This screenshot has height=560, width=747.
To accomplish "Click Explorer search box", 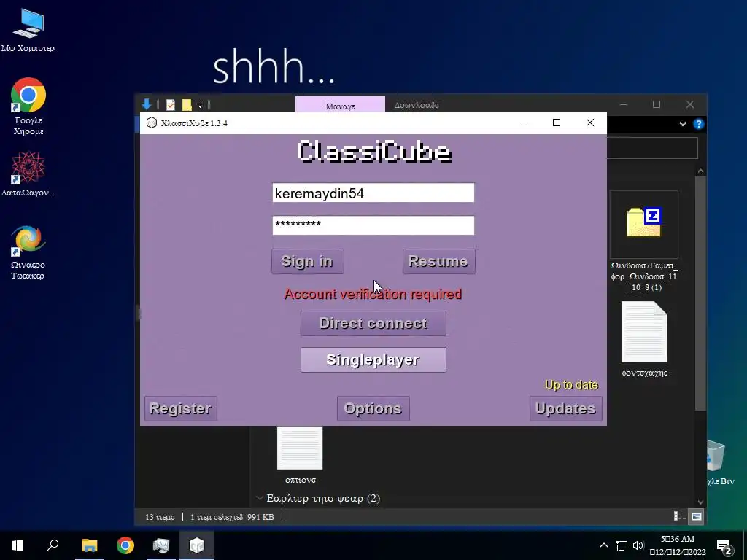I will (x=652, y=149).
